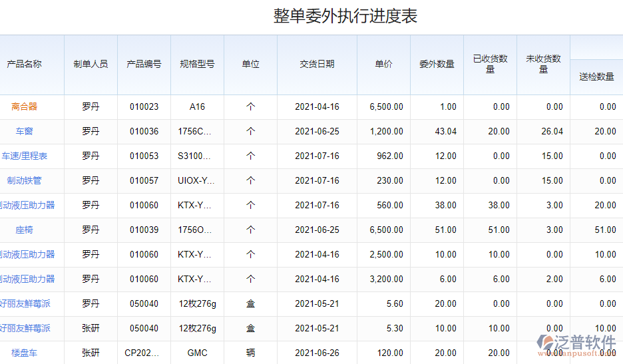Click unit price 962.00
Image resolution: width=623 pixels, height=364 pixels.
(390, 156)
